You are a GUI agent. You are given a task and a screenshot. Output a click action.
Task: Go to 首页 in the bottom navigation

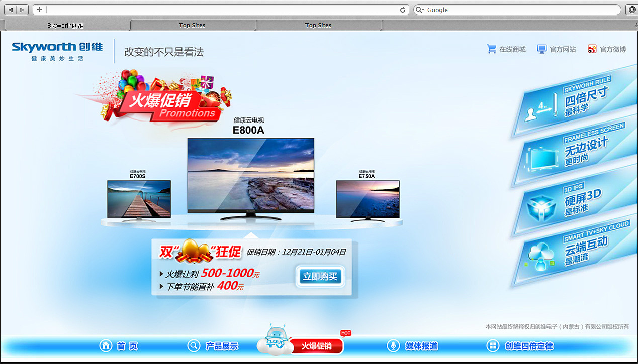[x=127, y=346]
